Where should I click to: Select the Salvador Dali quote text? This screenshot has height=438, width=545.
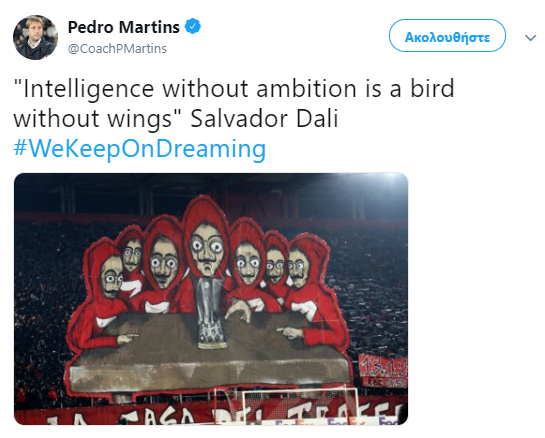pos(234,103)
